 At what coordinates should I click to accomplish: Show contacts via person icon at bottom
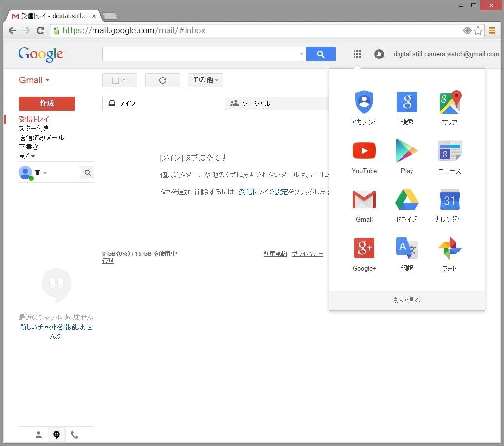click(x=38, y=435)
